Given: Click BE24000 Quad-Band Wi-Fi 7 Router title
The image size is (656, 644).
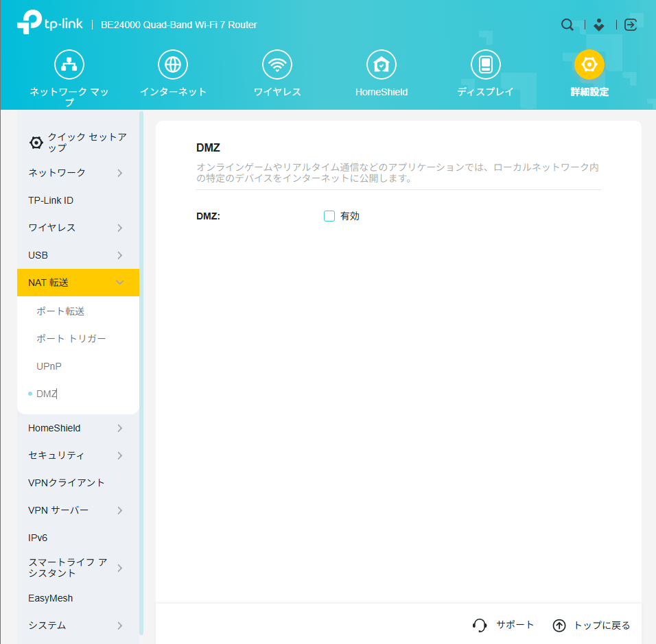Looking at the screenshot, I should [179, 25].
